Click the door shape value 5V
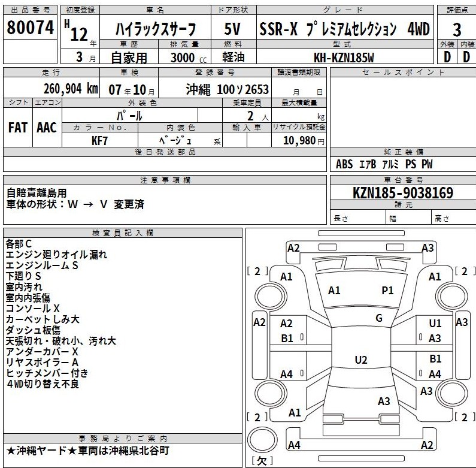This screenshot has height=468, width=476. pyautogui.click(x=232, y=29)
